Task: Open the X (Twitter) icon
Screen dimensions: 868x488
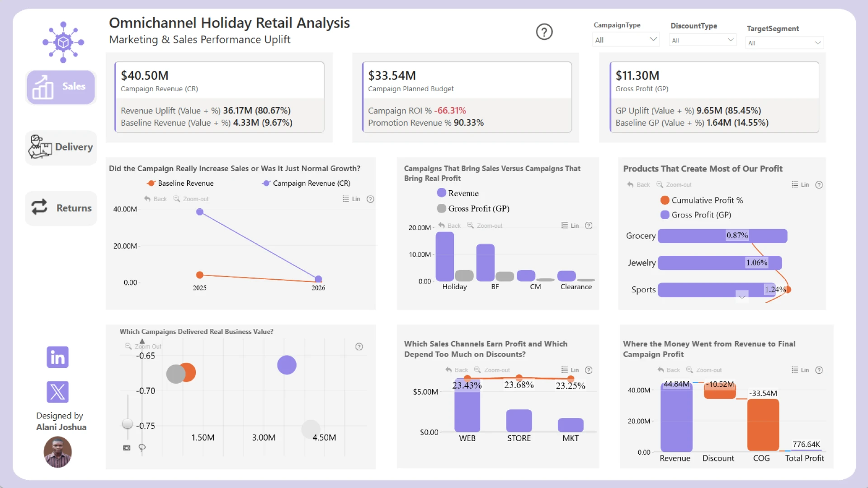Action: 57,392
